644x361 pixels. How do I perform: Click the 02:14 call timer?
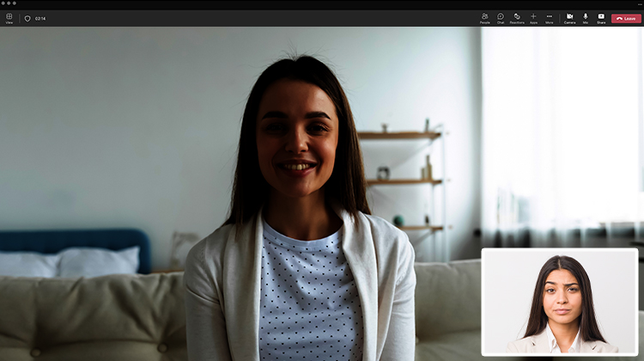coord(40,19)
